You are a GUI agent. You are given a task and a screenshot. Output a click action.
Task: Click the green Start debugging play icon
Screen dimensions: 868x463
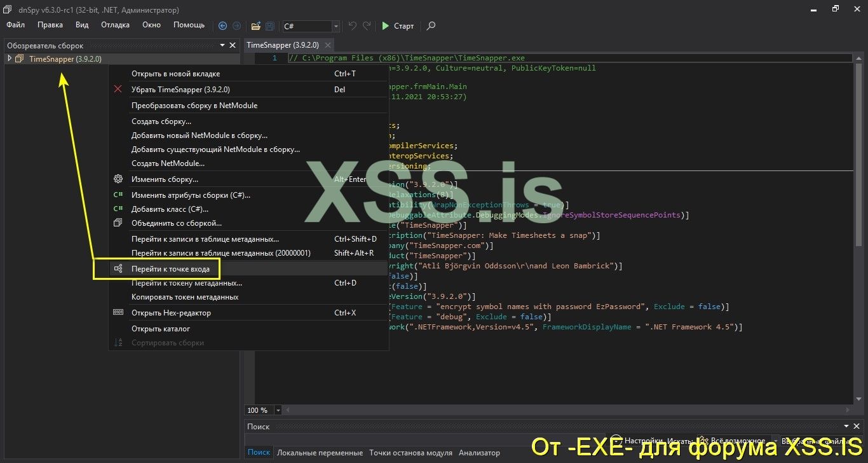[386, 25]
